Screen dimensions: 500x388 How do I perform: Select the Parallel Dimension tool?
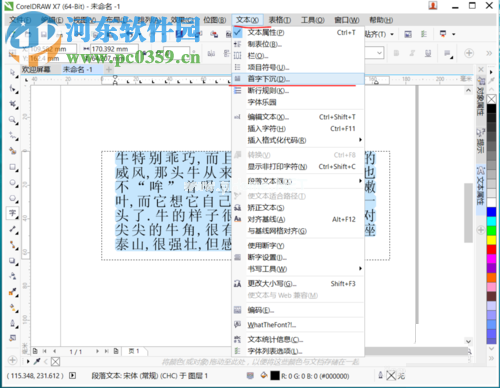13,229
